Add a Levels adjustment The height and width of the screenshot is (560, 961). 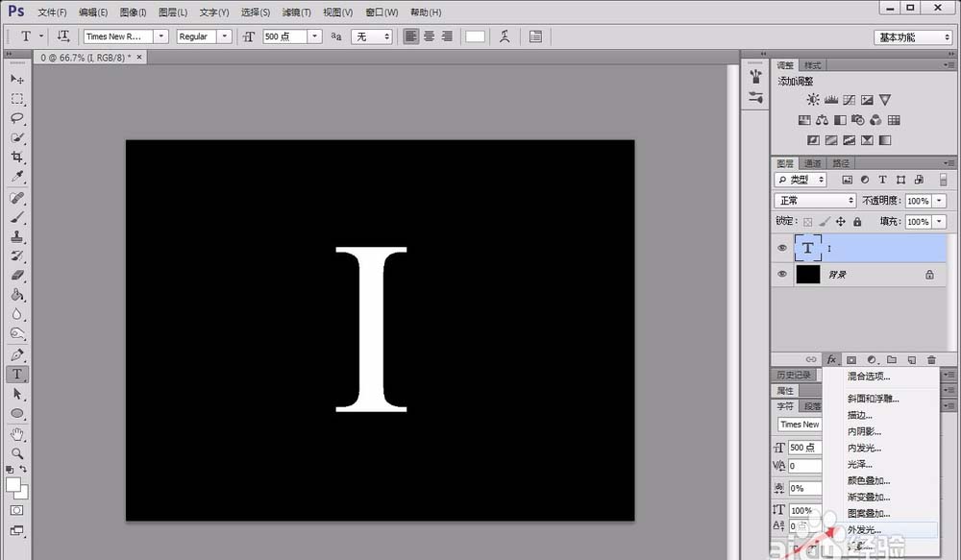(831, 99)
